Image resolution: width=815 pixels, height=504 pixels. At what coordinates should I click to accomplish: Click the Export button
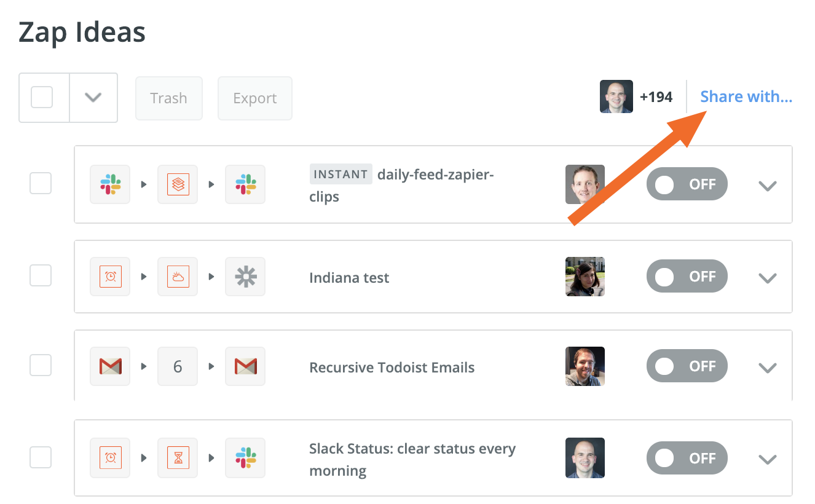coord(254,98)
